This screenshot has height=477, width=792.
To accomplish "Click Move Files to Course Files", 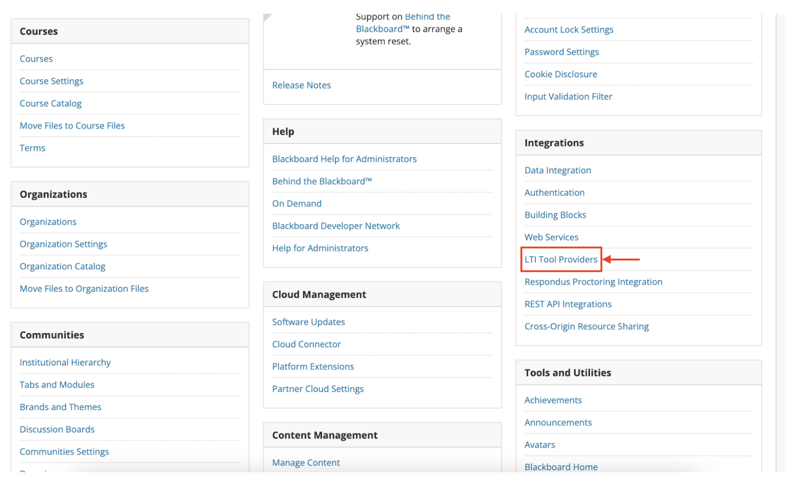I will point(72,125).
